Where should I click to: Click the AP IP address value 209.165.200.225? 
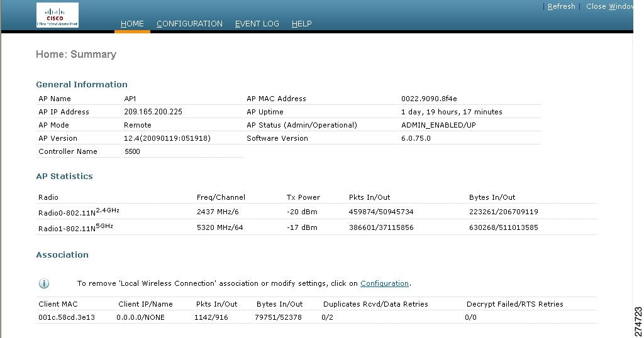(x=153, y=112)
